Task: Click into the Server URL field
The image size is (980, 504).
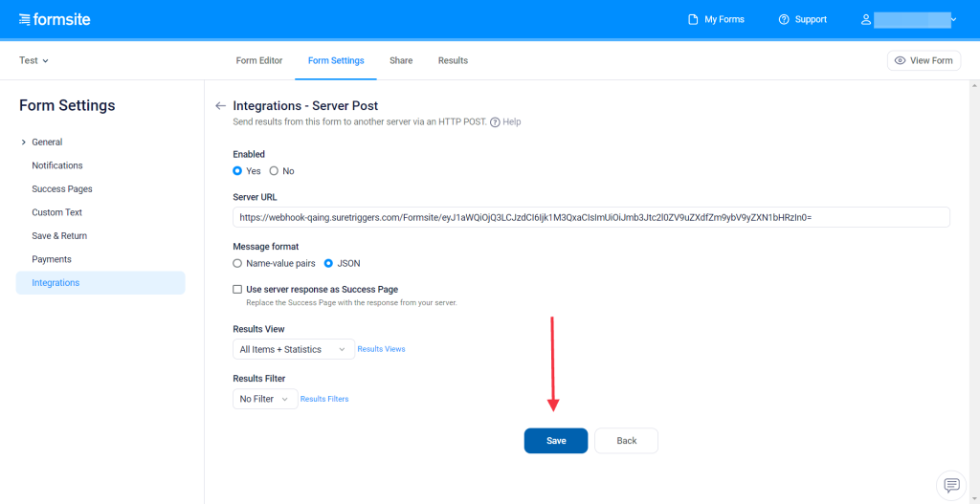Action: 590,217
